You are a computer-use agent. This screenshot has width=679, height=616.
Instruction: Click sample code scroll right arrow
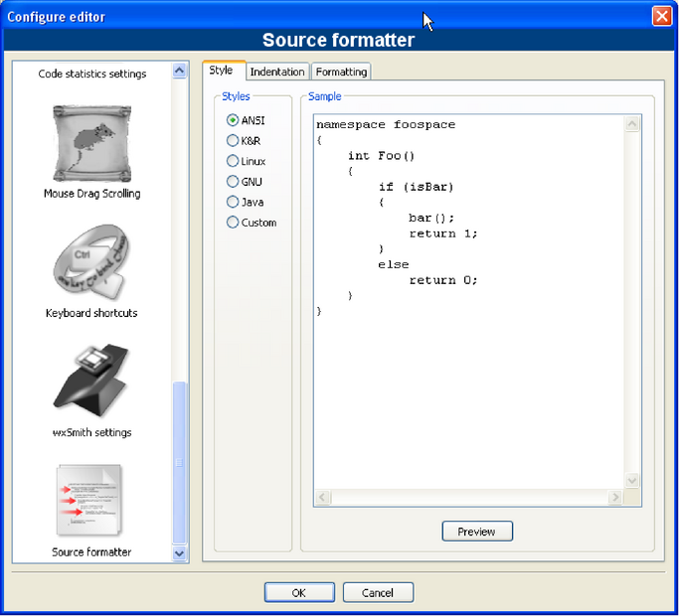click(x=614, y=497)
